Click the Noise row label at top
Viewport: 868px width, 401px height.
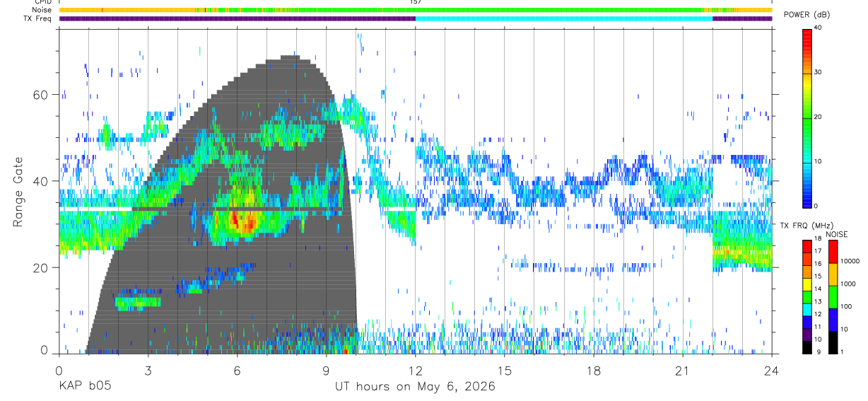click(x=41, y=10)
